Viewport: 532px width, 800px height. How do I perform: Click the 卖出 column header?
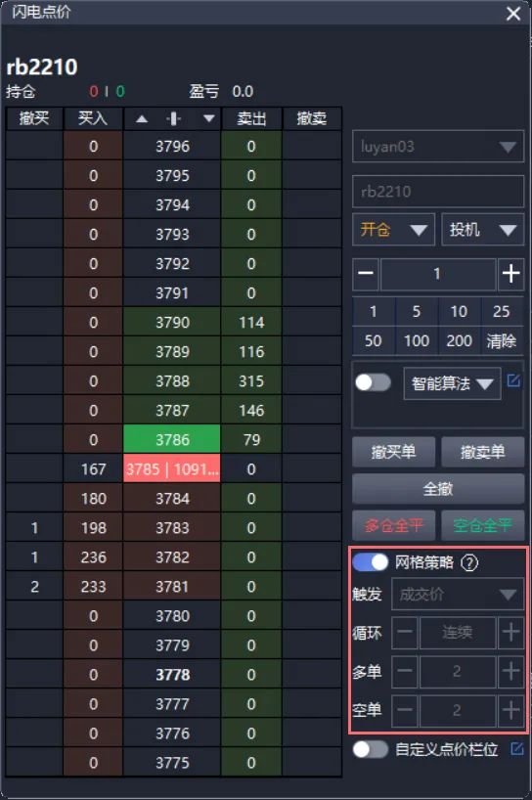(251, 119)
